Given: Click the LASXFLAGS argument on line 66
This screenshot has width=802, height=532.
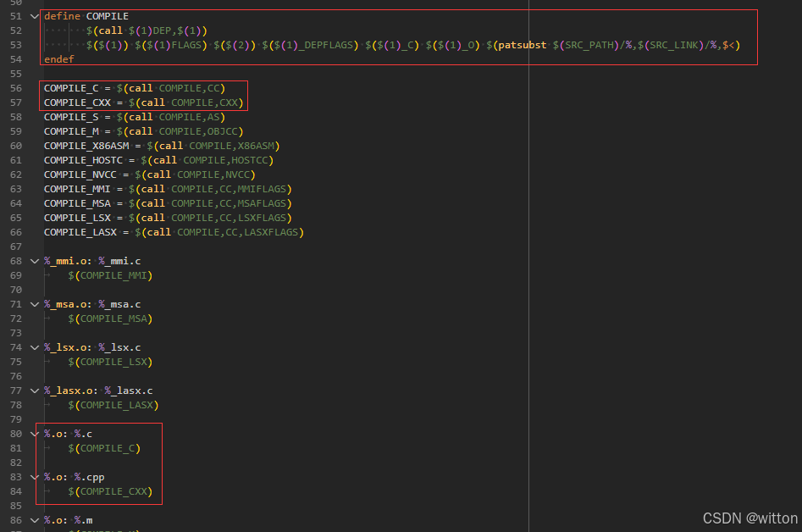Looking at the screenshot, I should pos(273,232).
